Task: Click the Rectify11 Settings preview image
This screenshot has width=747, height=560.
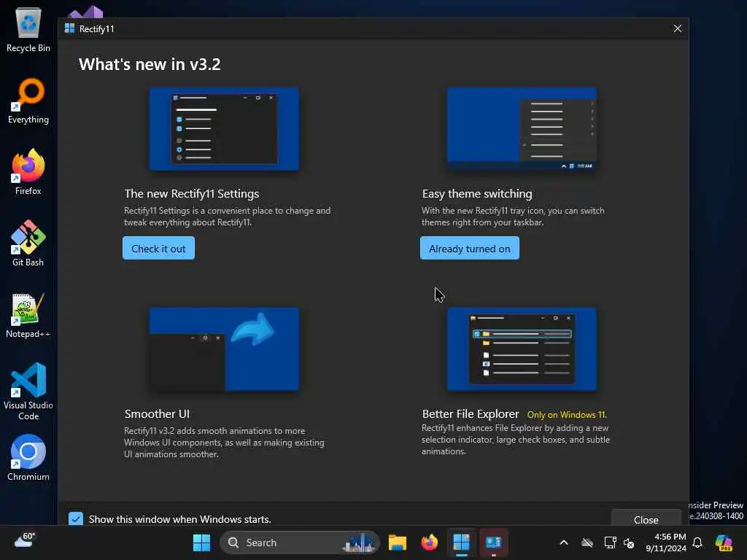Action: coord(224,129)
